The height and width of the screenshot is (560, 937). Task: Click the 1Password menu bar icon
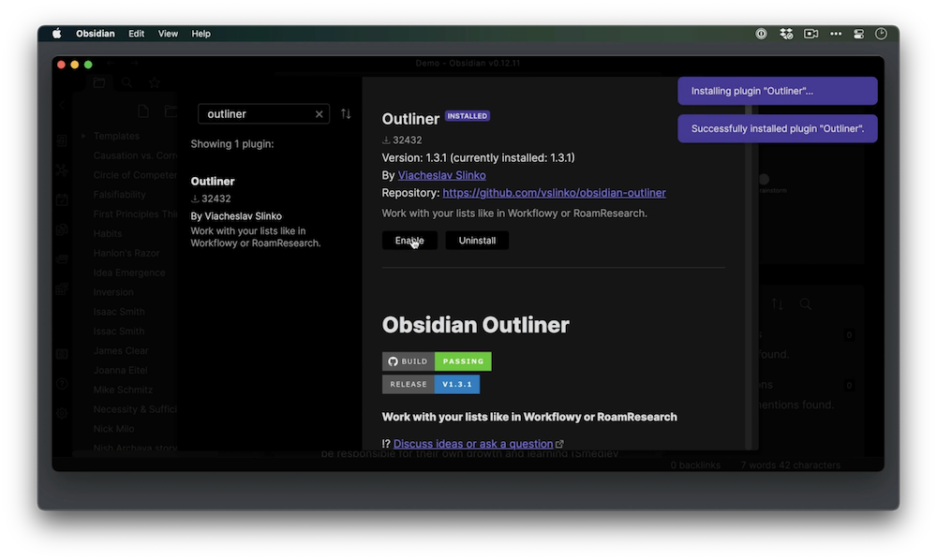point(761,34)
